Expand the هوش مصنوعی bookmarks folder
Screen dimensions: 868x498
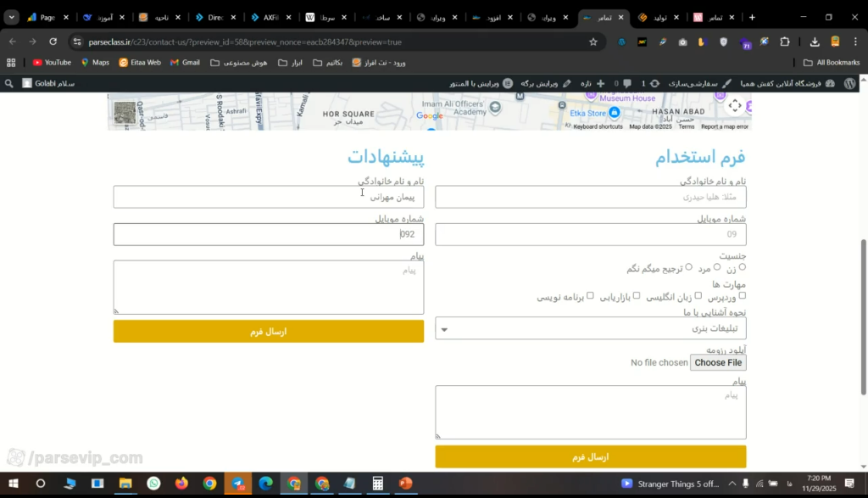coord(238,63)
